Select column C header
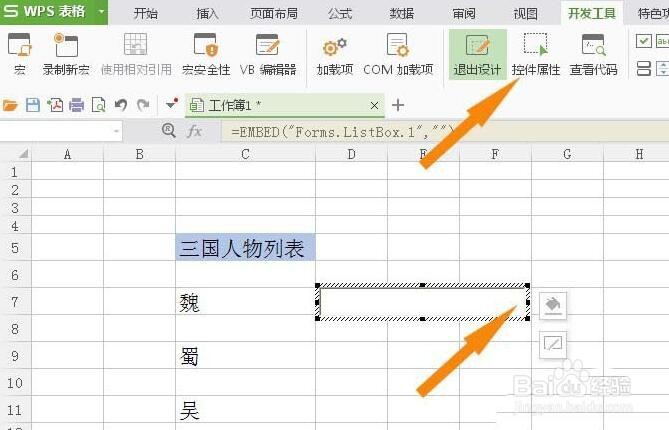The height and width of the screenshot is (430, 669). point(245,154)
